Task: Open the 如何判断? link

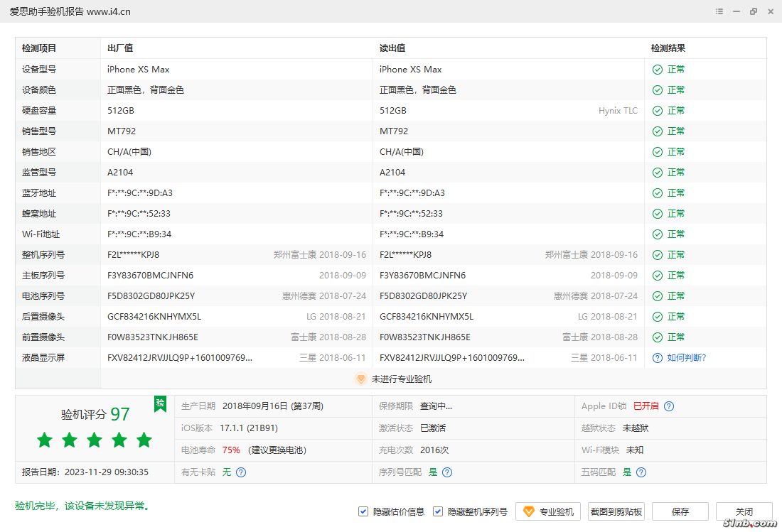Action: click(687, 358)
